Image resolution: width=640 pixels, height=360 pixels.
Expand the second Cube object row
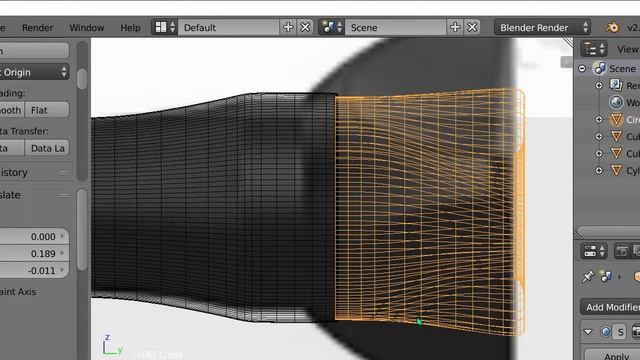tap(599, 153)
